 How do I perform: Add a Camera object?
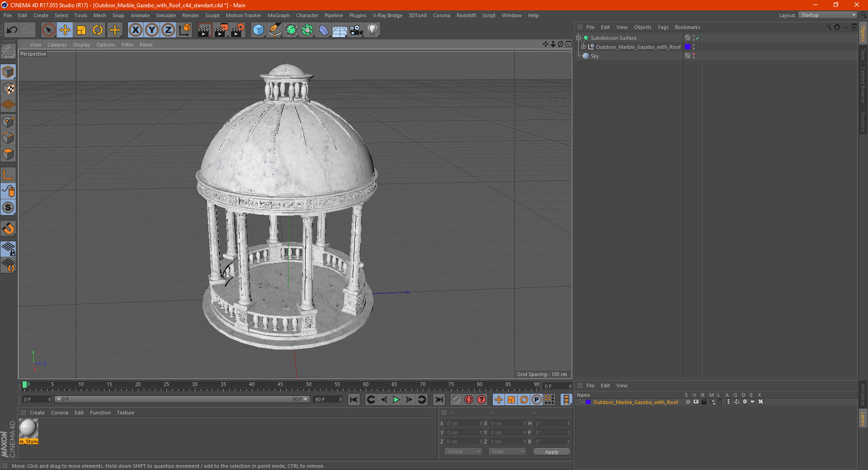point(356,30)
